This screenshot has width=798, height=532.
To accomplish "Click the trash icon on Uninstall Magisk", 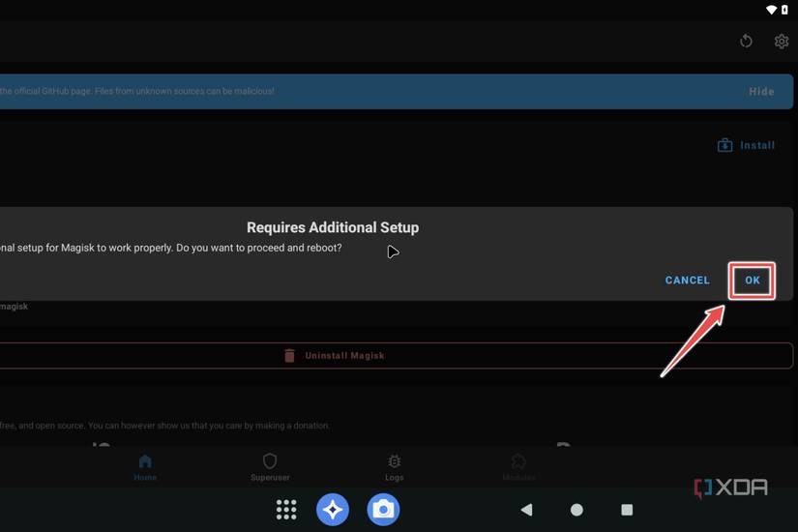I will pos(289,355).
